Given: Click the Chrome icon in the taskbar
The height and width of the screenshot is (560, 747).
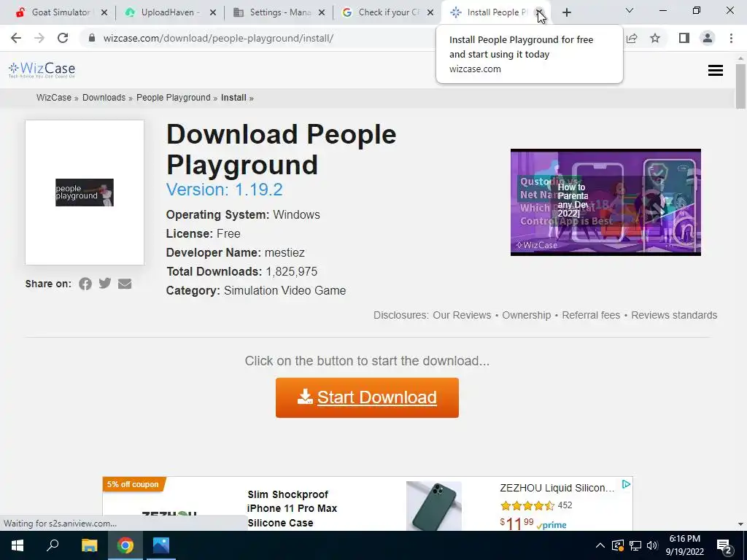Looking at the screenshot, I should coord(125,545).
